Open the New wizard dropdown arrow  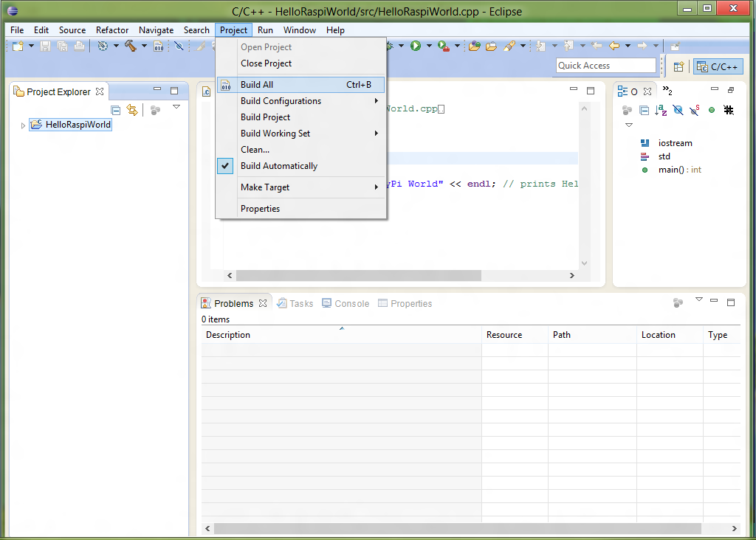click(x=31, y=46)
